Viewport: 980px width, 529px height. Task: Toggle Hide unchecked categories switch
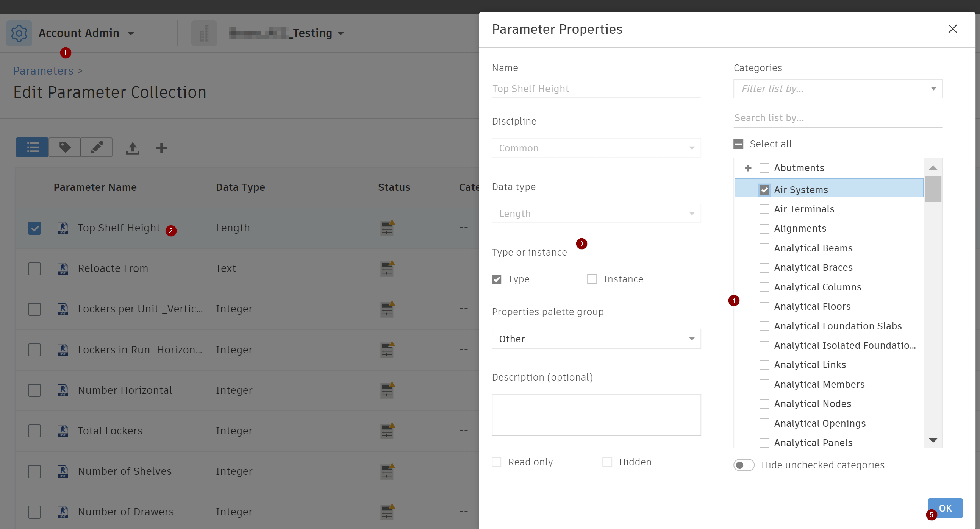tap(744, 465)
